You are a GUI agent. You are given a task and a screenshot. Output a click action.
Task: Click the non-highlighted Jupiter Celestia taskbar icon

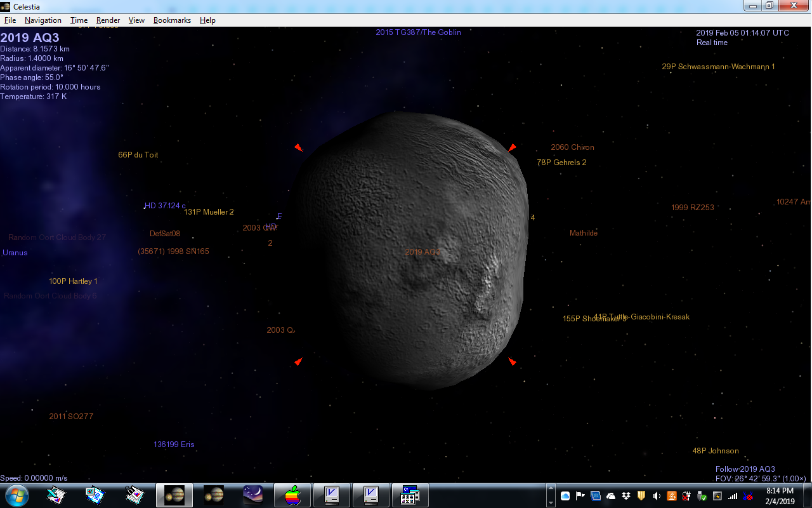click(214, 495)
